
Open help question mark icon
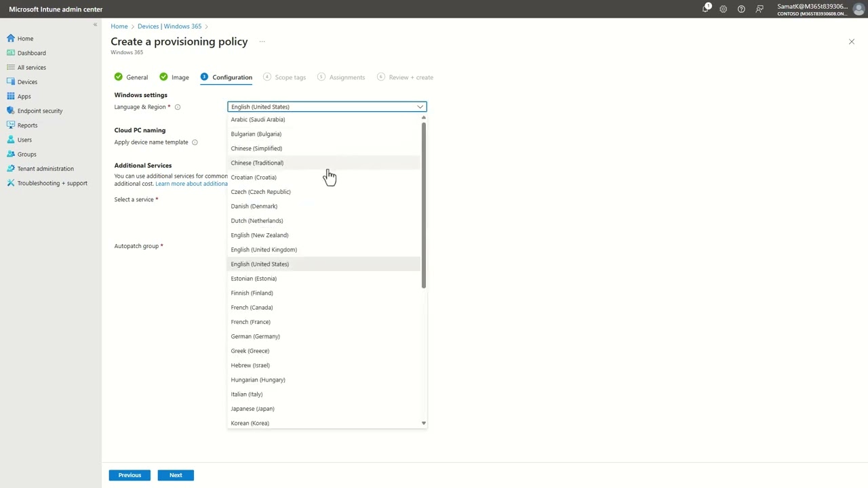tap(741, 9)
